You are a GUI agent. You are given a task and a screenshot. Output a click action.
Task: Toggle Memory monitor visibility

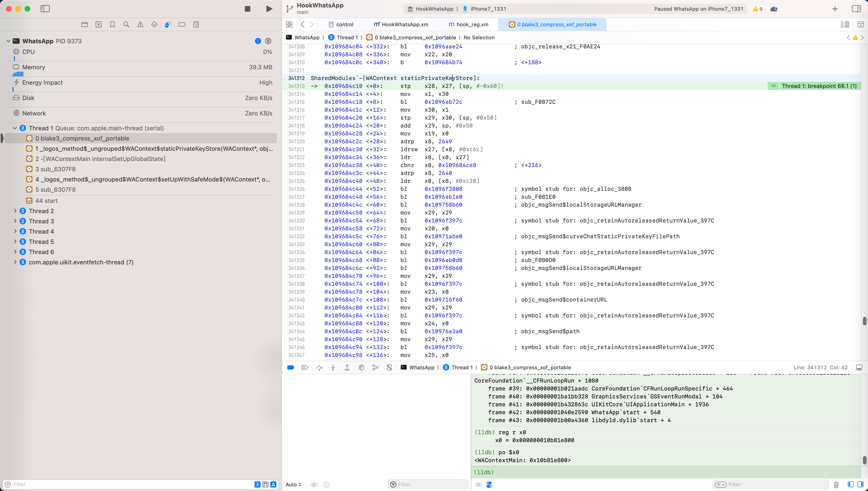point(16,67)
